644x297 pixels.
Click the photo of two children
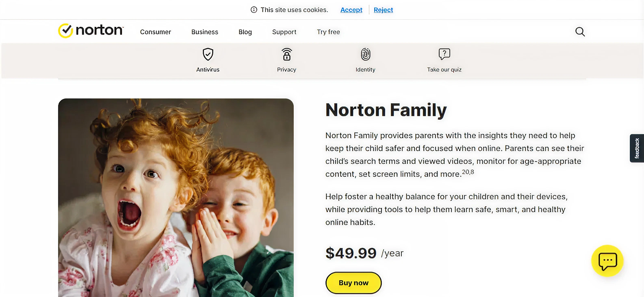point(176,198)
